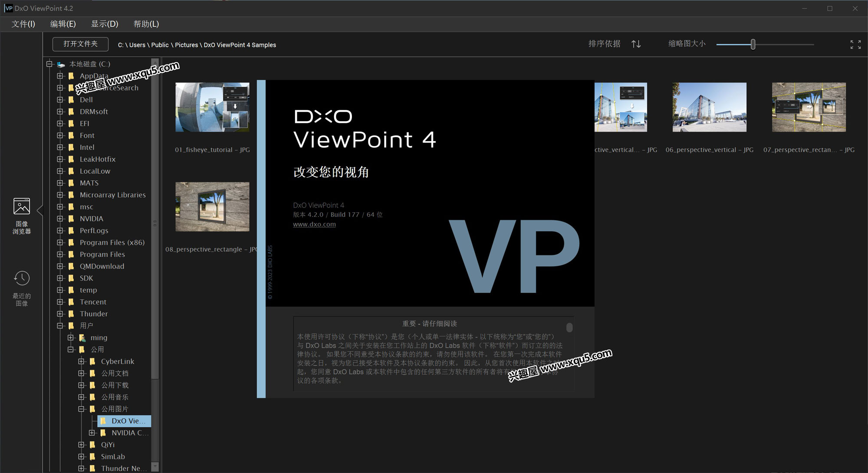Screen dimensions: 868x473
Task: Collapse the Local Disk (C:) tree node
Action: click(49, 64)
